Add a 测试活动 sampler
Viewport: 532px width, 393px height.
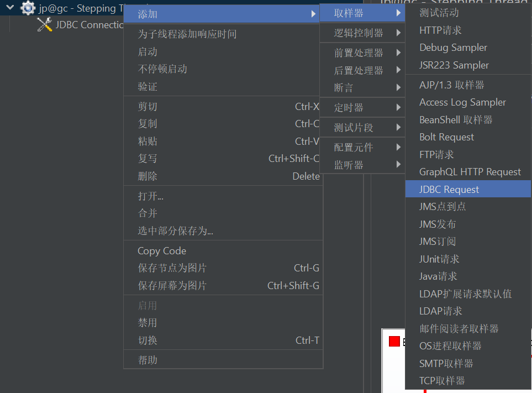(x=468, y=13)
